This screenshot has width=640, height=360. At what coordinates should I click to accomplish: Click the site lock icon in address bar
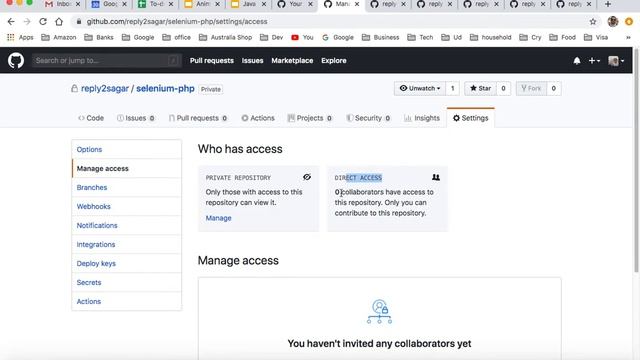[79, 22]
